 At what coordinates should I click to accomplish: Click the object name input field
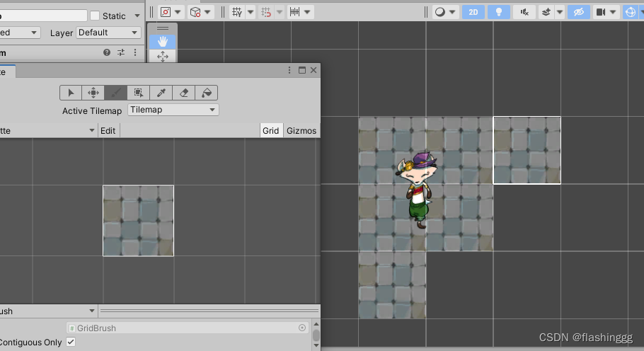(42, 16)
